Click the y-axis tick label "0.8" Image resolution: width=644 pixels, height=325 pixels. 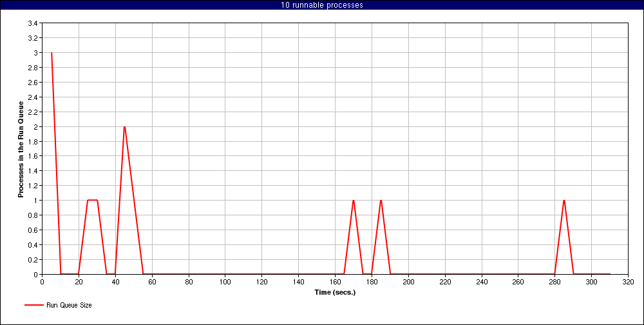[33, 215]
